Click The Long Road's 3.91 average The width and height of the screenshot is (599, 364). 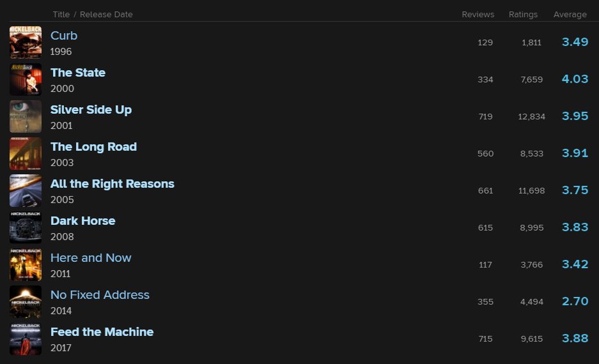(x=575, y=153)
